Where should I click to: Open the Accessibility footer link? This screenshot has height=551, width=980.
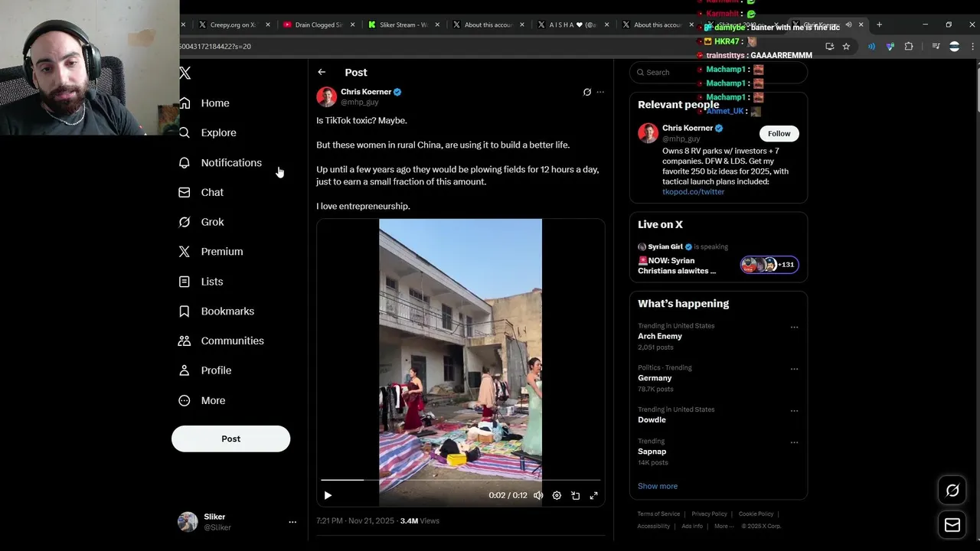click(653, 527)
